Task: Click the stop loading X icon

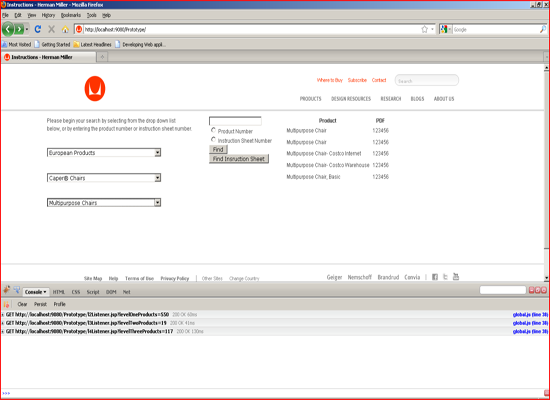Action: pos(52,29)
